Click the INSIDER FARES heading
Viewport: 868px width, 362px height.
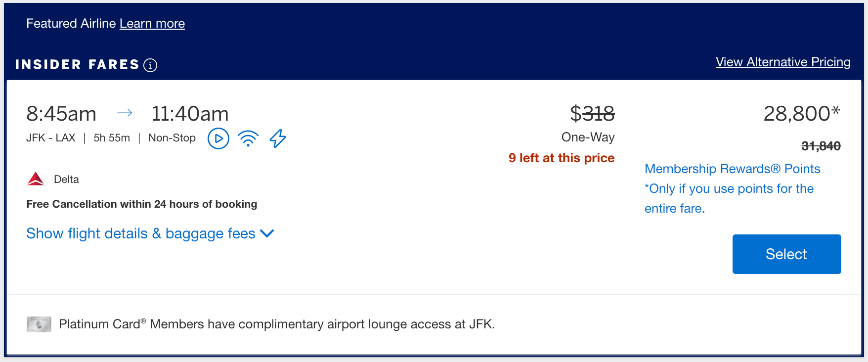pyautogui.click(x=77, y=64)
